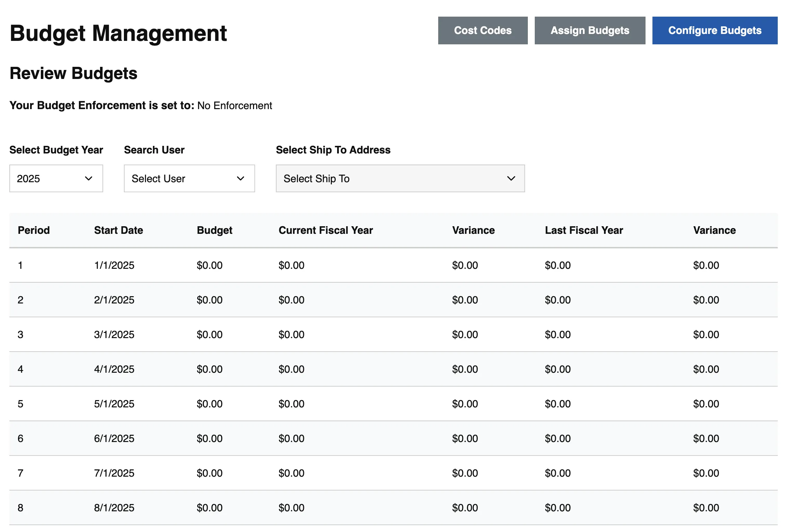Open the Cost Codes page
Screen dimensions: 812x530
(x=482, y=30)
